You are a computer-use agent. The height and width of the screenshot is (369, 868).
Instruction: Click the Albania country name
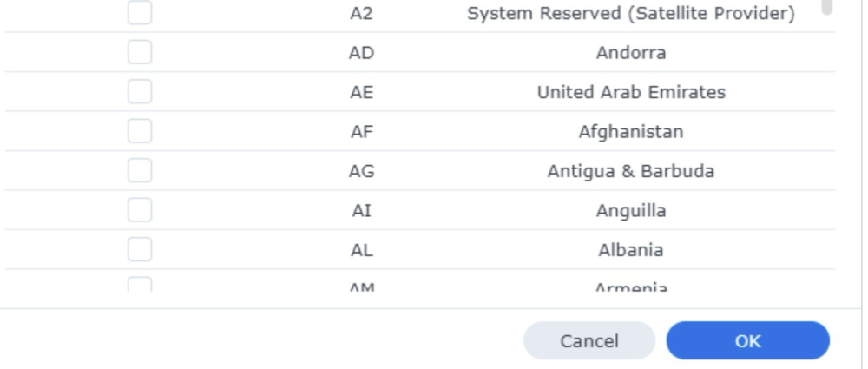point(631,250)
